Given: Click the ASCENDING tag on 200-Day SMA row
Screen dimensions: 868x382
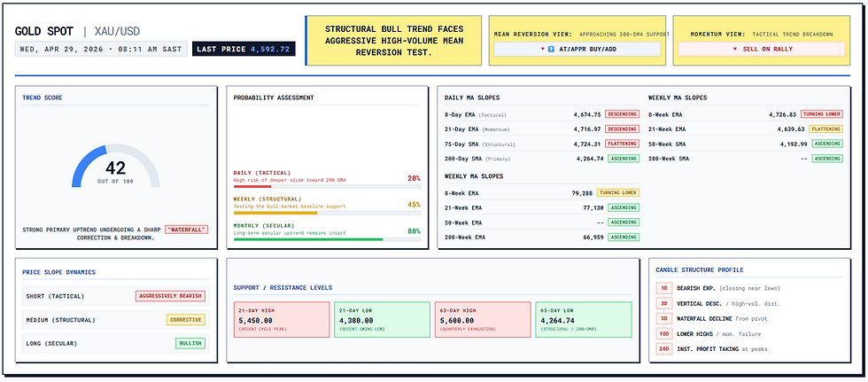Looking at the screenshot, I should click(624, 159).
